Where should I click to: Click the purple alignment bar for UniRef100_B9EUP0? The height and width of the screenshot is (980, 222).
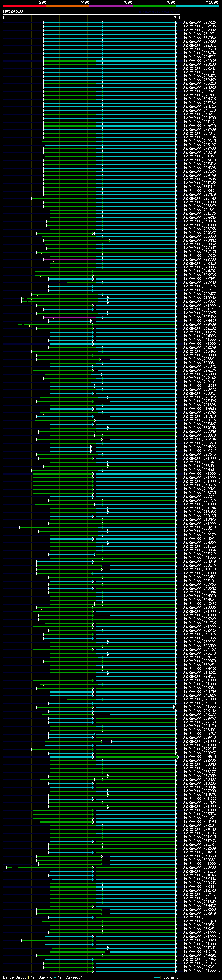[x=70, y=317]
